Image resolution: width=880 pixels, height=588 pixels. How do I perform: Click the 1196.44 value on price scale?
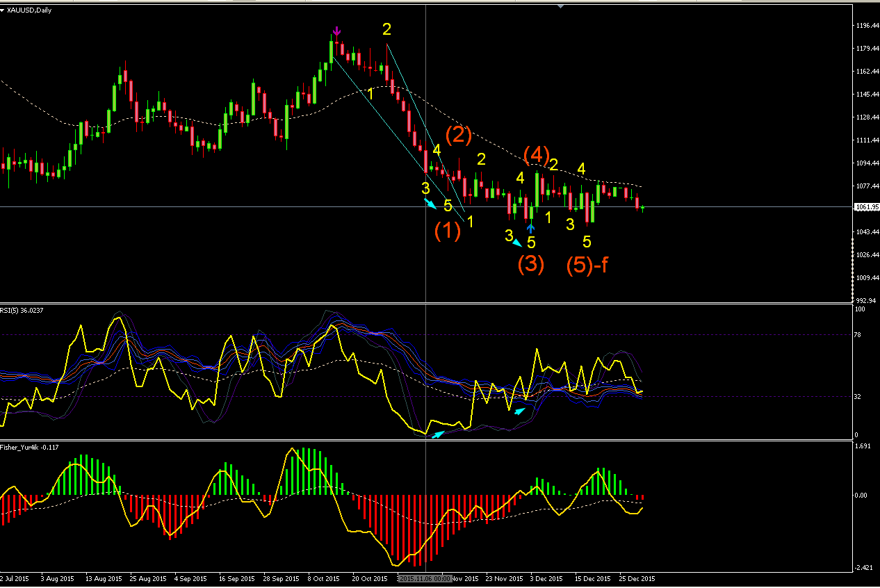[867, 25]
